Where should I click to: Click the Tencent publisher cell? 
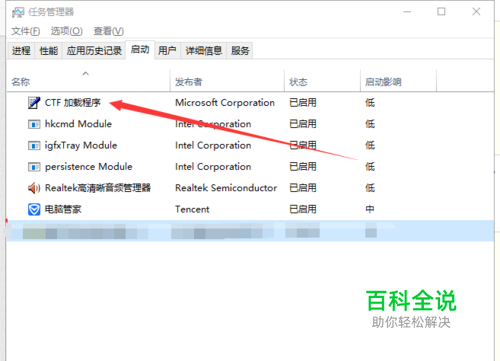coord(192,209)
